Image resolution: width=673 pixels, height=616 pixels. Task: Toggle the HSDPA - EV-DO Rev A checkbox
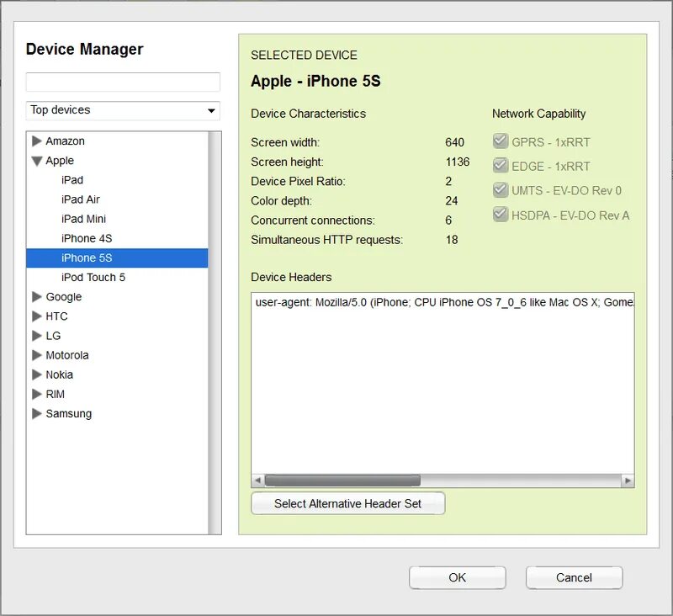[501, 215]
